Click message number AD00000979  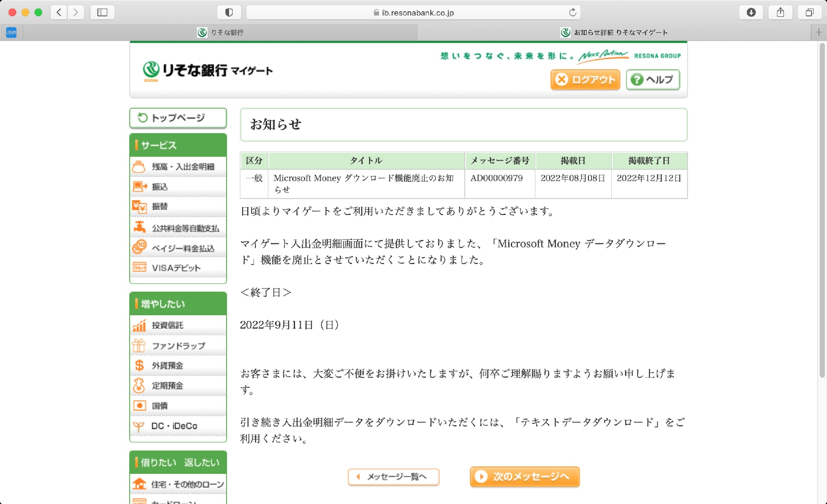[496, 178]
